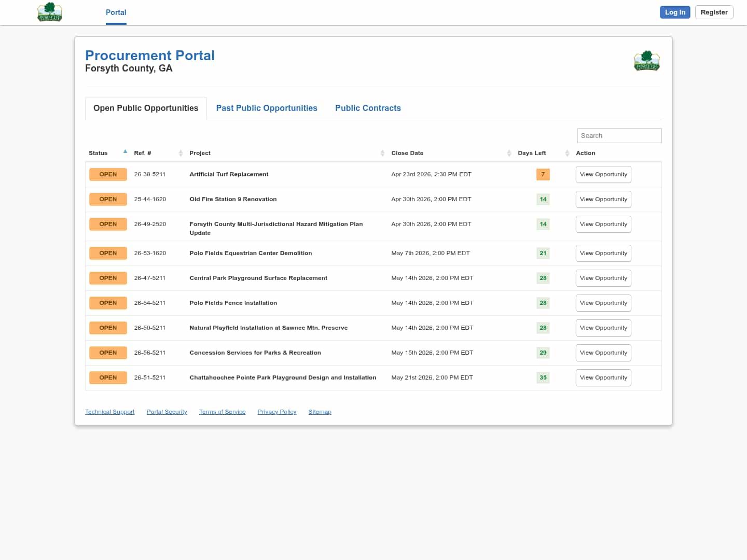Switch to Past Public Opportunities tab
The width and height of the screenshot is (747, 560).
(x=267, y=108)
